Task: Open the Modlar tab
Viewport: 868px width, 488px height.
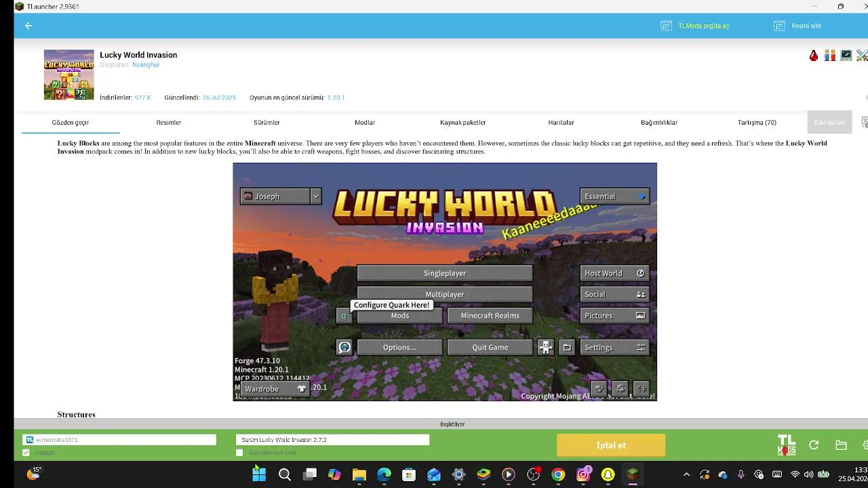Action: pyautogui.click(x=365, y=123)
